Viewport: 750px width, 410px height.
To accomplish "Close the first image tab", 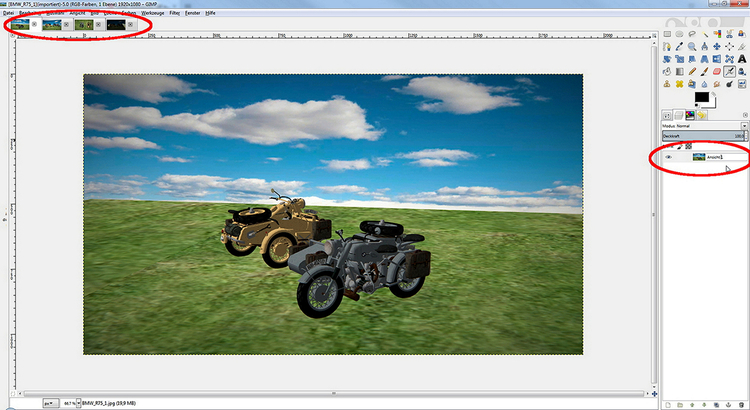I will (x=34, y=24).
